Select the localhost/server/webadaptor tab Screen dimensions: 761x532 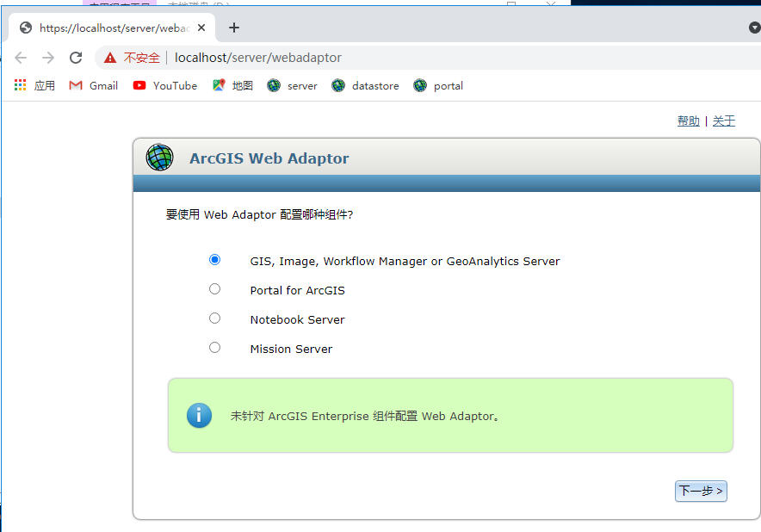point(112,28)
